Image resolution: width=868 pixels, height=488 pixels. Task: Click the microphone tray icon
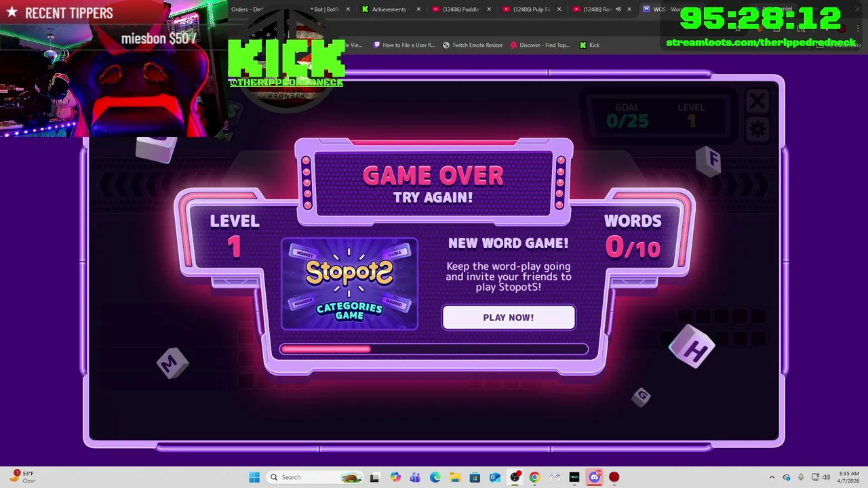801,477
